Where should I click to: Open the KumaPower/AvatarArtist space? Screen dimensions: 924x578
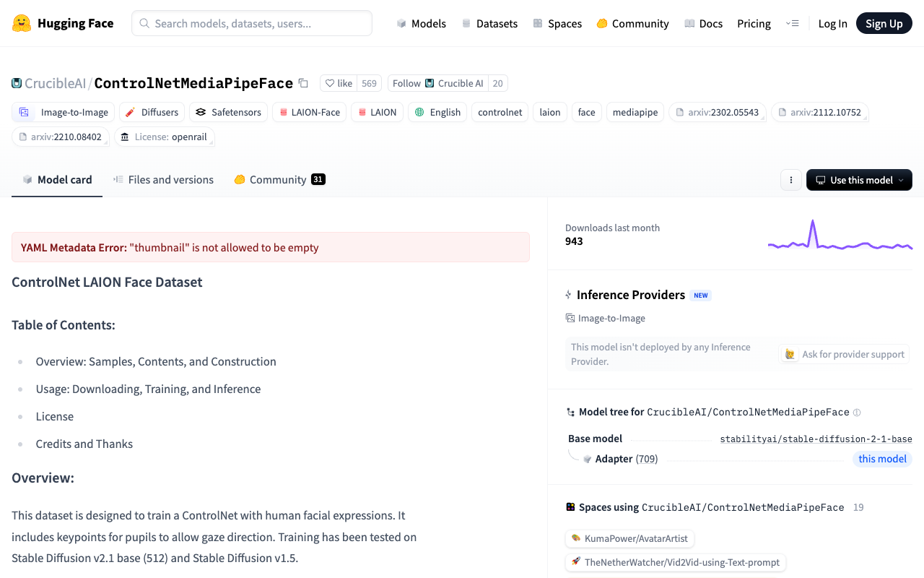(x=629, y=538)
